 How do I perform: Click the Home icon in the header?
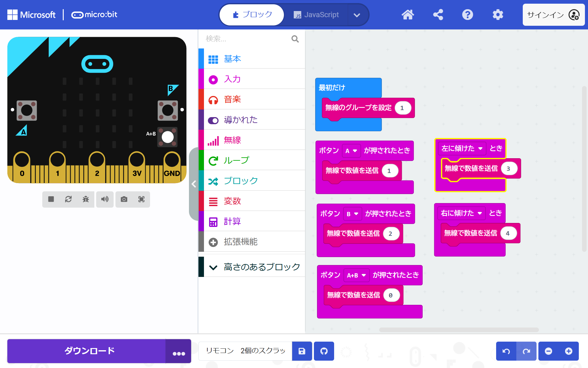tap(408, 15)
